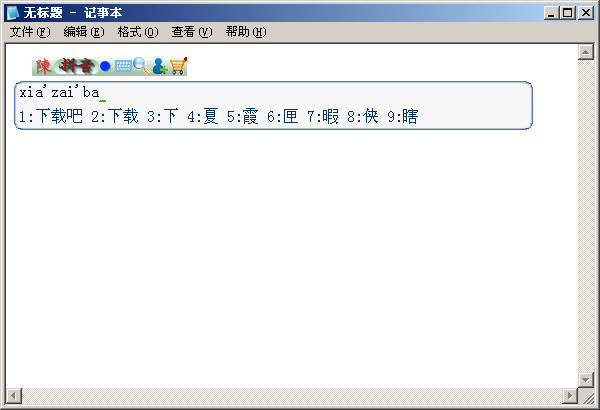Open the 帮助(H) menu
600x410 pixels.
(x=246, y=32)
